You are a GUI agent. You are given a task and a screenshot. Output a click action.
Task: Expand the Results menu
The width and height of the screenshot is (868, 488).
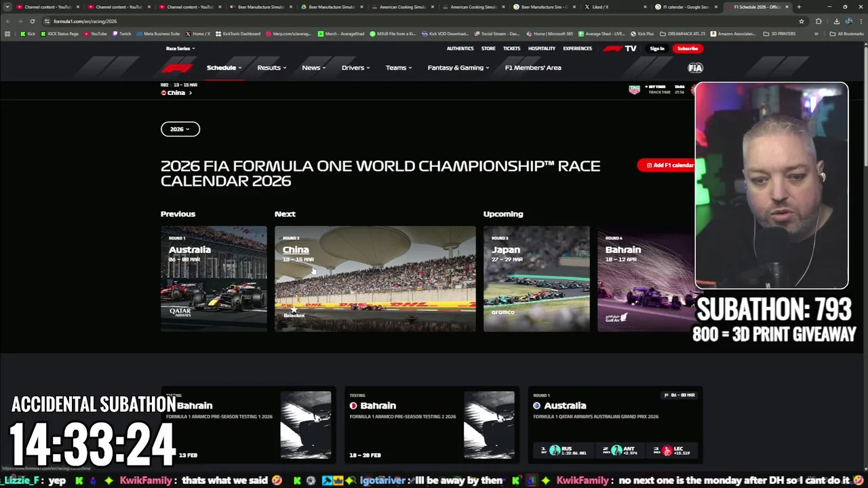click(272, 68)
